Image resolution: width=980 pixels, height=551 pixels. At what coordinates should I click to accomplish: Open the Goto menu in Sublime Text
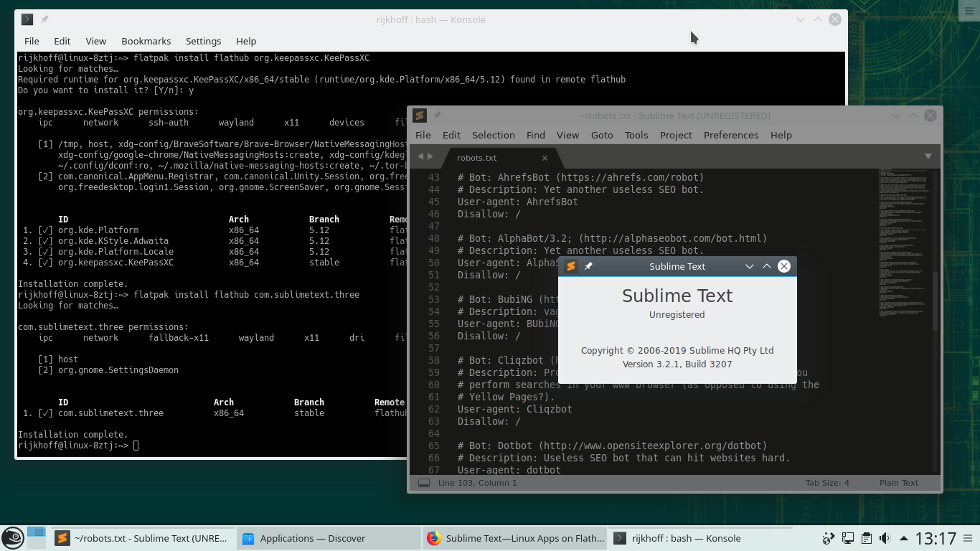(x=602, y=135)
